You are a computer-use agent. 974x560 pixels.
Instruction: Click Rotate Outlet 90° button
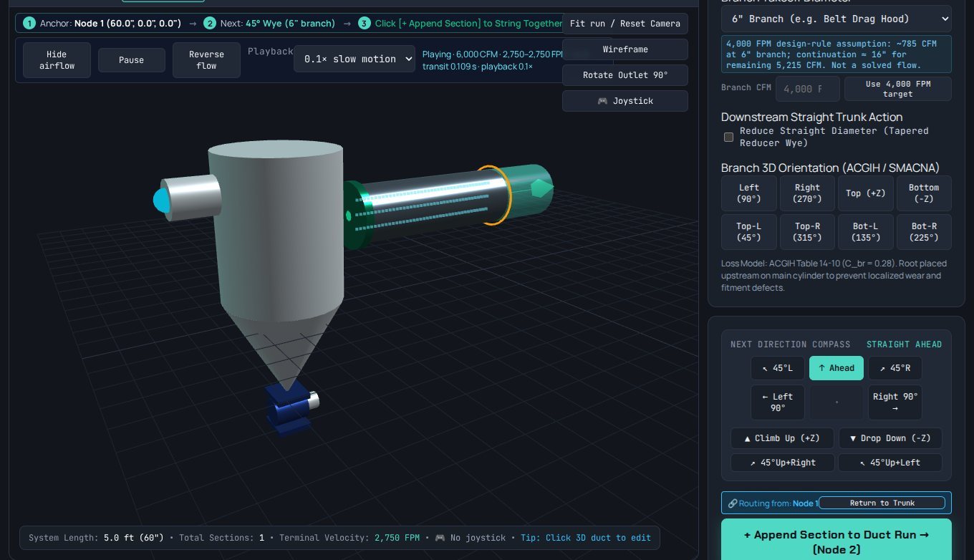coord(625,75)
